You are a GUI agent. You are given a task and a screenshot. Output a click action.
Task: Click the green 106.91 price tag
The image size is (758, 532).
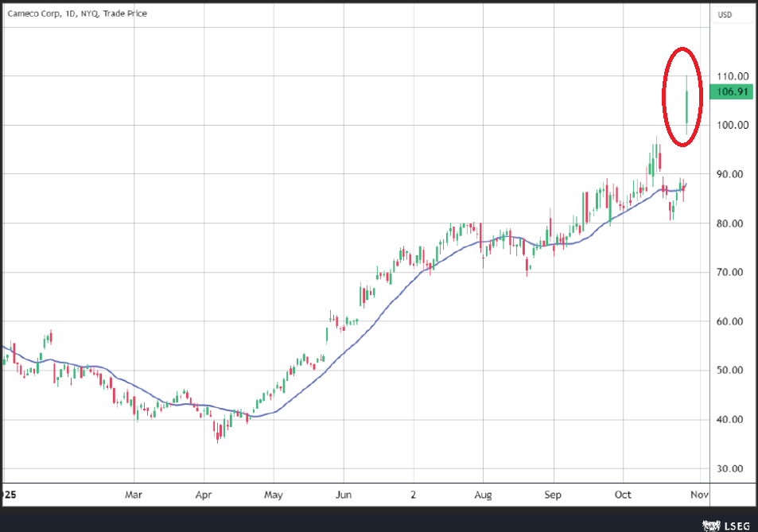coord(731,91)
